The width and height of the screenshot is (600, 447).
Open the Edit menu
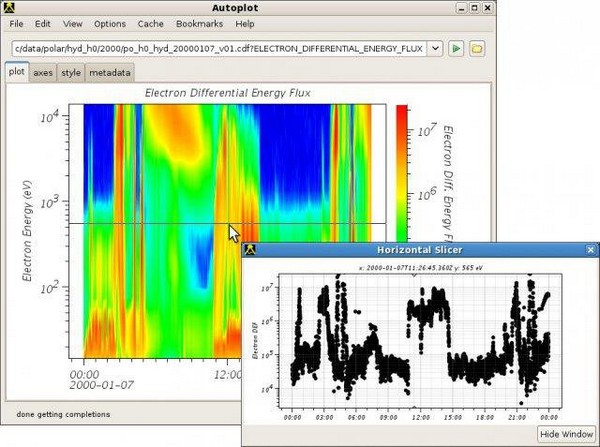[43, 23]
